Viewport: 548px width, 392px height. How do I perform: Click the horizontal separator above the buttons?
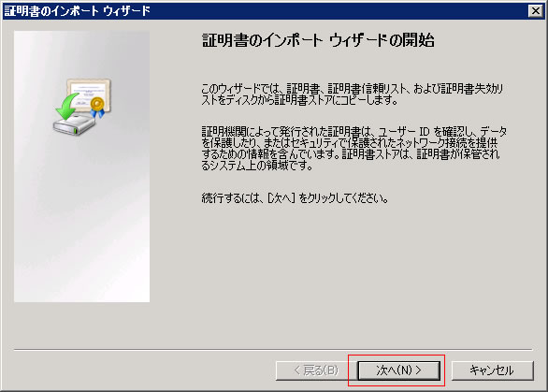[x=273, y=349]
